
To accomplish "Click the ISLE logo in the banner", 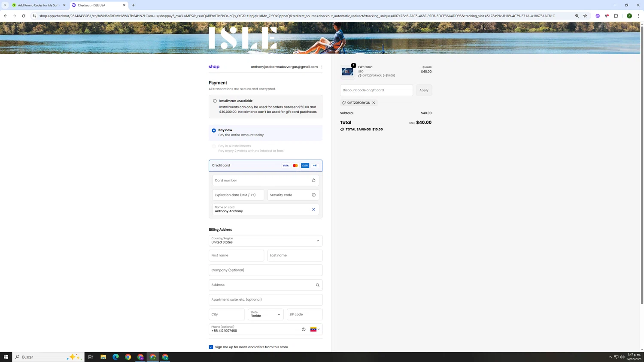I will click(243, 38).
